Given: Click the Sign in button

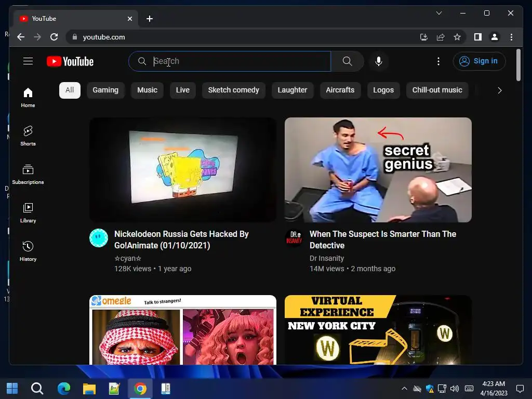Looking at the screenshot, I should 479,61.
